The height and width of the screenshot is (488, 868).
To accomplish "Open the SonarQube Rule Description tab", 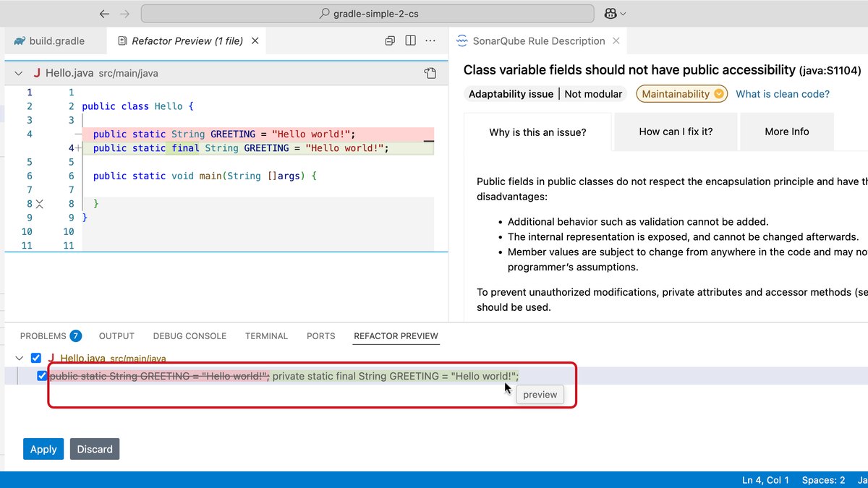I will pyautogui.click(x=538, y=41).
